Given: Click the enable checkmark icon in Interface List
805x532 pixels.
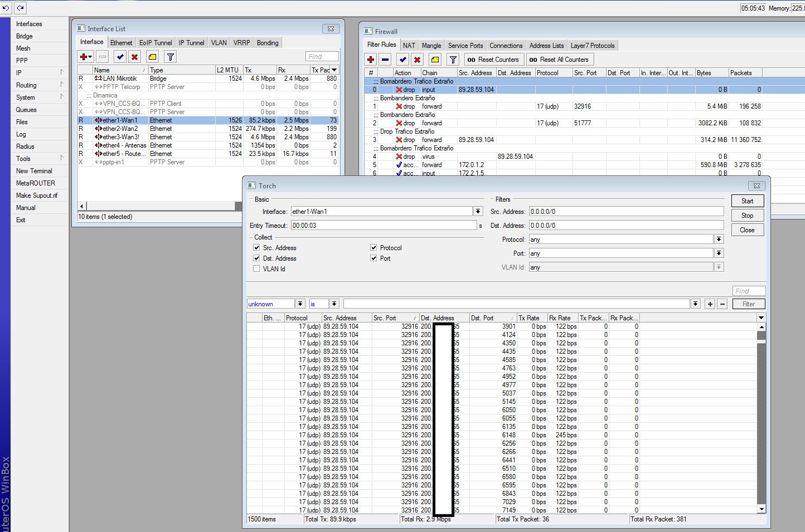Looking at the screenshot, I should (120, 57).
